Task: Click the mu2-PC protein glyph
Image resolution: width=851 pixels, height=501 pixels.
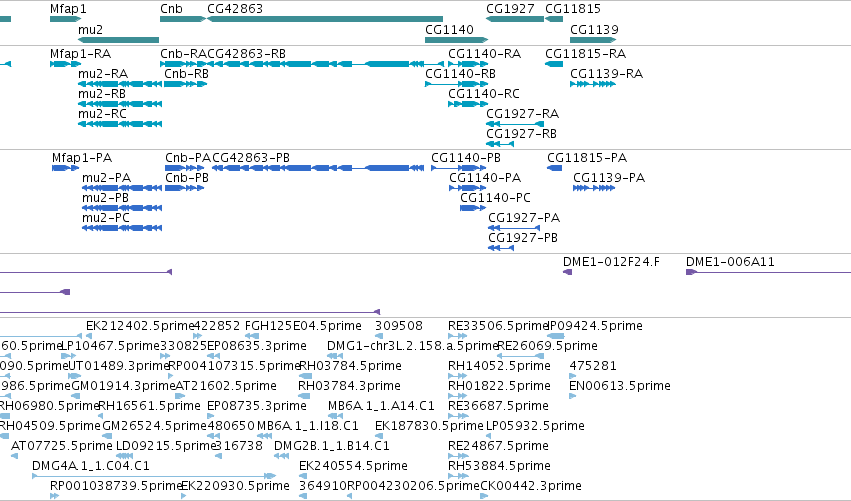Action: click(122, 229)
